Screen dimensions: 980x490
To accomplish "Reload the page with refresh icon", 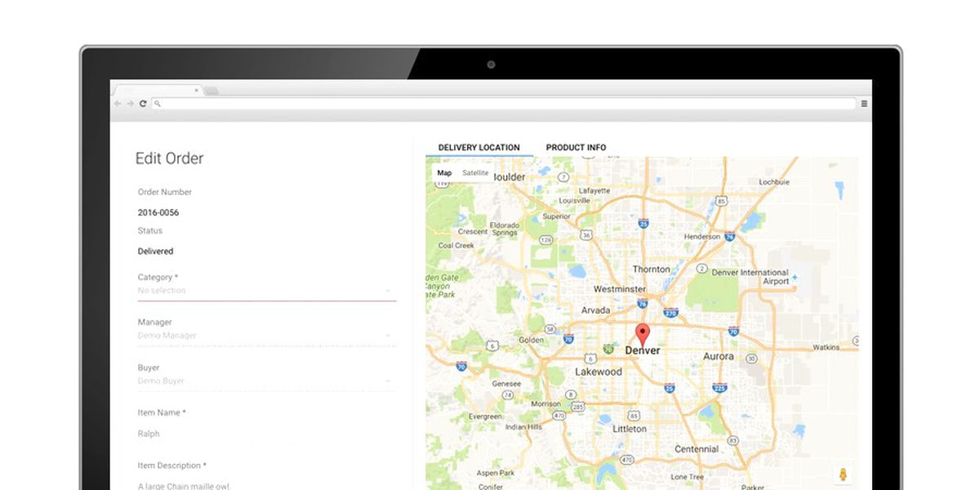I will [143, 104].
